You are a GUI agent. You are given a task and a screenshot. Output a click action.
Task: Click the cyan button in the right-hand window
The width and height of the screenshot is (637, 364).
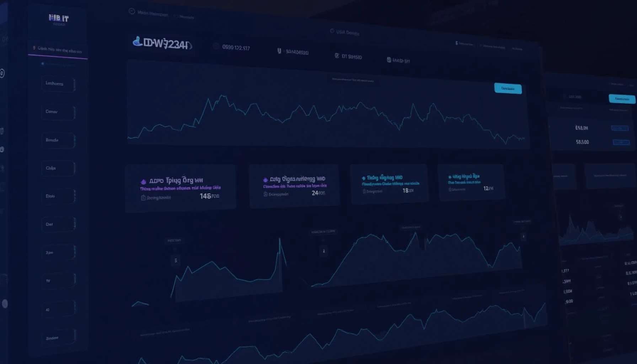622,99
